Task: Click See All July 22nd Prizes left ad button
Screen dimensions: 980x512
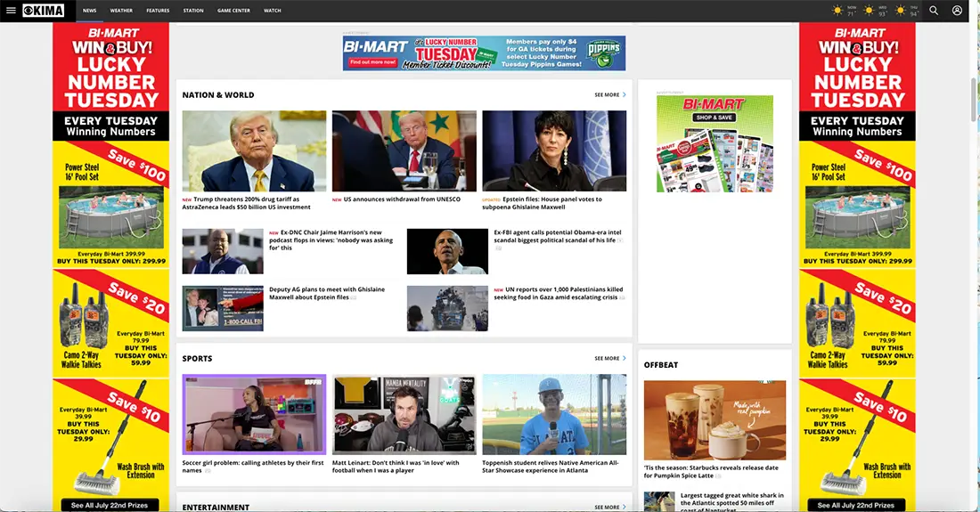Action: 110,505
